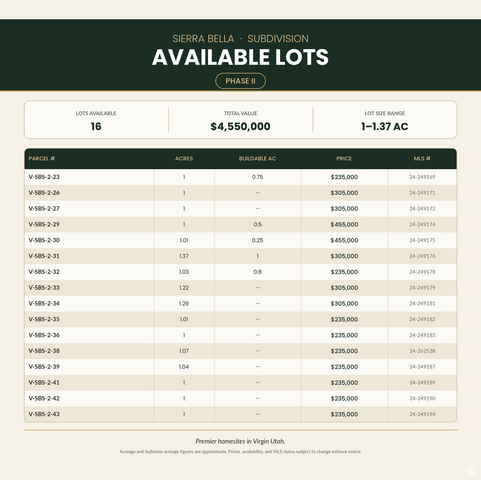
Task: Click the MLS # column header
Action: [x=422, y=159]
